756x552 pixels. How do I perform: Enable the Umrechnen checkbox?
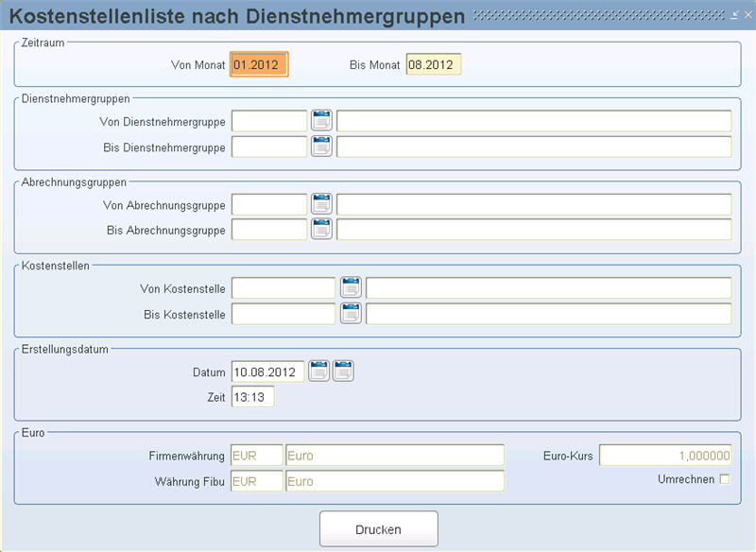725,479
